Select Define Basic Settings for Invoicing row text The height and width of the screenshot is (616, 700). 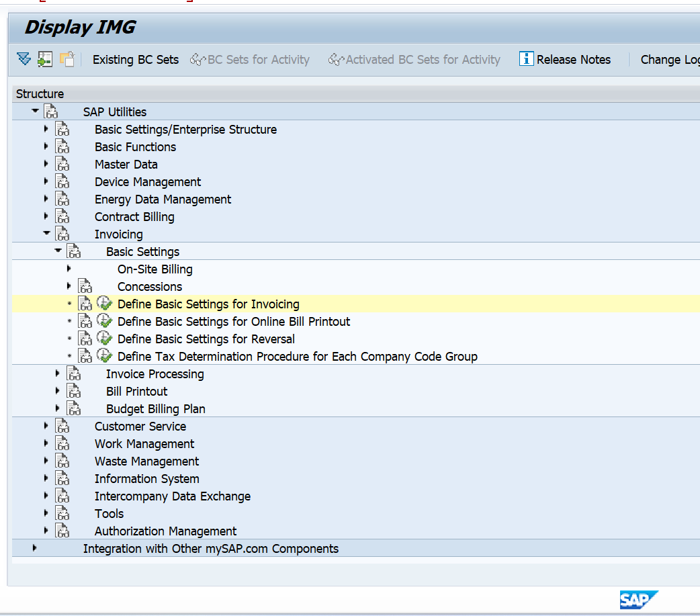[x=208, y=304]
